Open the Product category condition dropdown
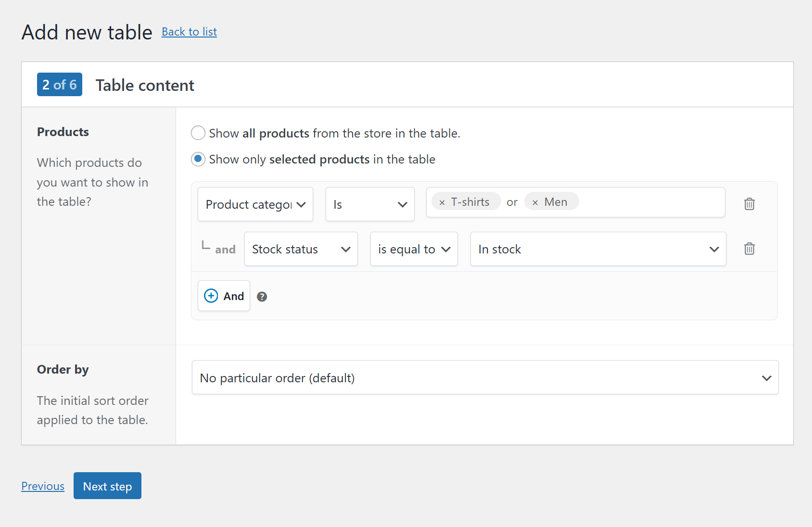The height and width of the screenshot is (527, 812). tap(255, 204)
